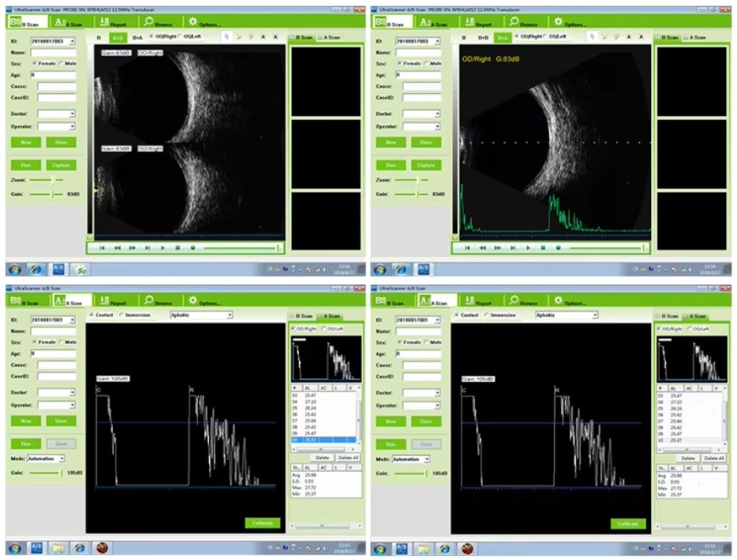Open B Scan main tab in row-10-selected A Scan window
Screen dimensions: 737x560
(x=24, y=301)
